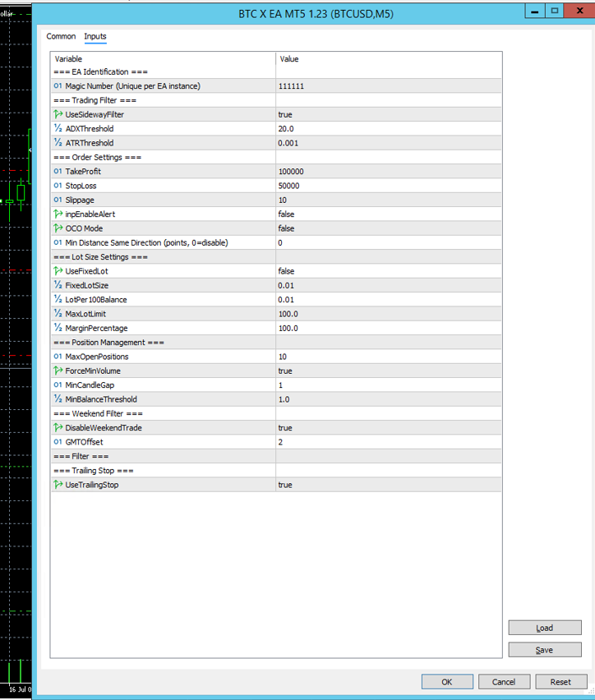Click the integer icon beside StopLoss
This screenshot has height=700, width=595.
tap(58, 186)
